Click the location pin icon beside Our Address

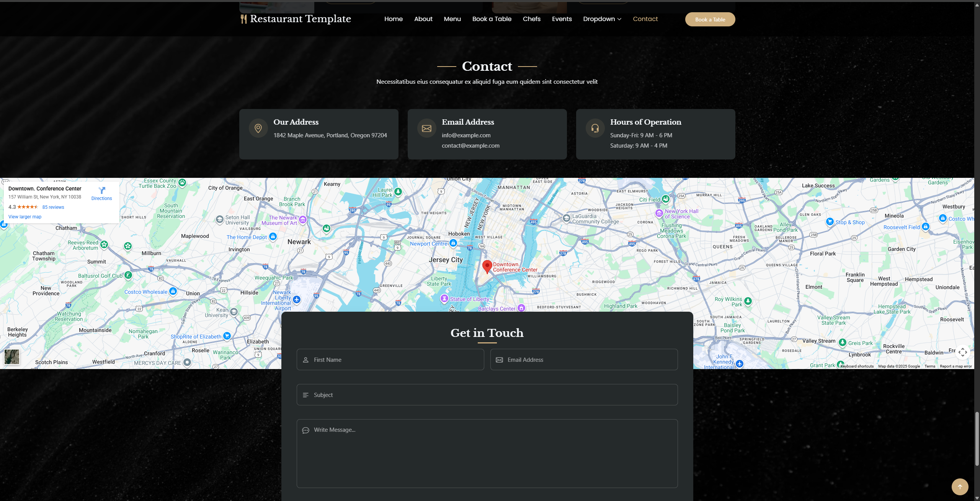tap(258, 128)
